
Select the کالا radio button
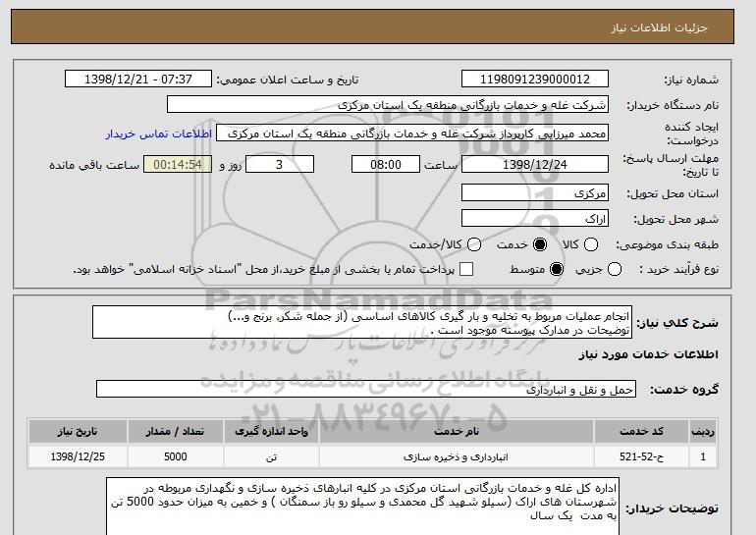tap(591, 244)
